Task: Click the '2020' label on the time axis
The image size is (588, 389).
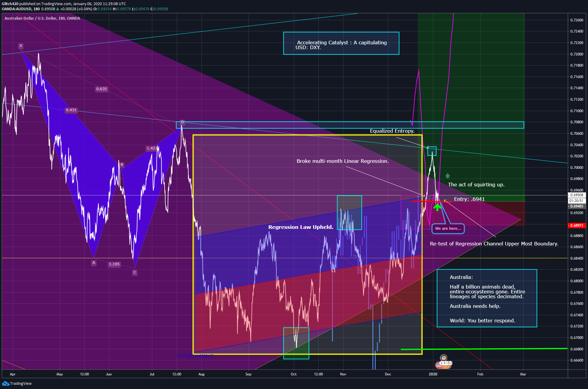Action: (x=433, y=374)
